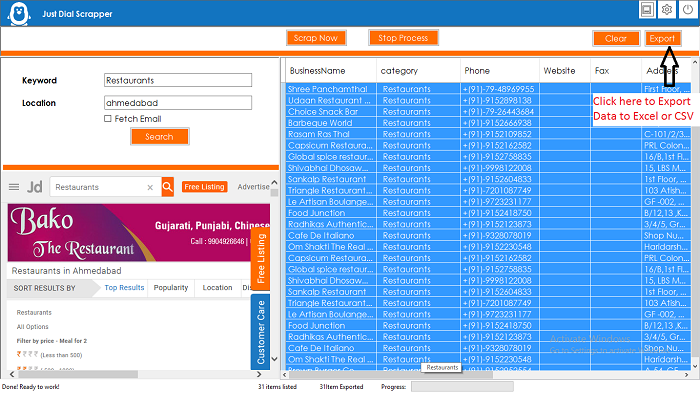
Task: Click the Just Dial Scrapper penguin logo
Action: pyautogui.click(x=19, y=14)
